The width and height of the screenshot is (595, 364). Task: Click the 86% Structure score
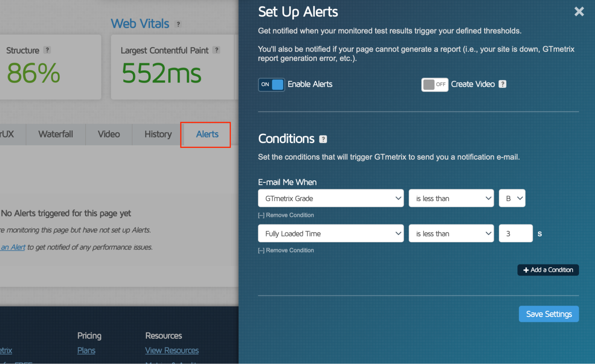pos(33,74)
